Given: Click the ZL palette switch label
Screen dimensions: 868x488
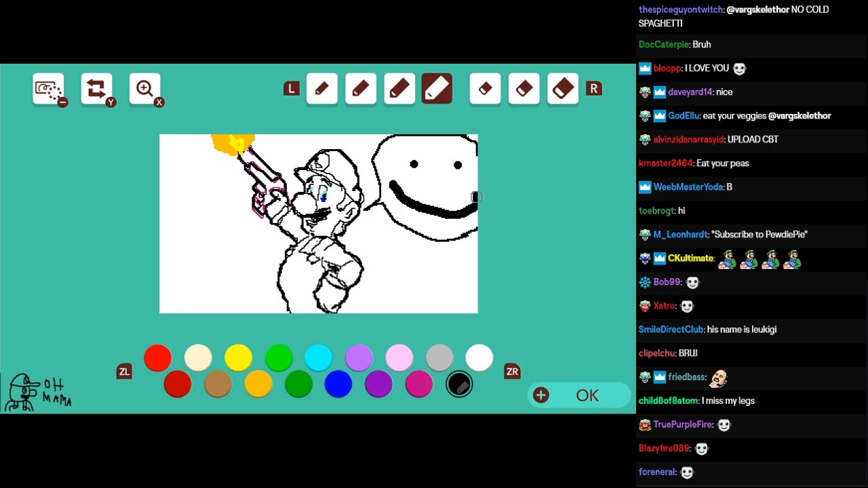Looking at the screenshot, I should (x=124, y=371).
